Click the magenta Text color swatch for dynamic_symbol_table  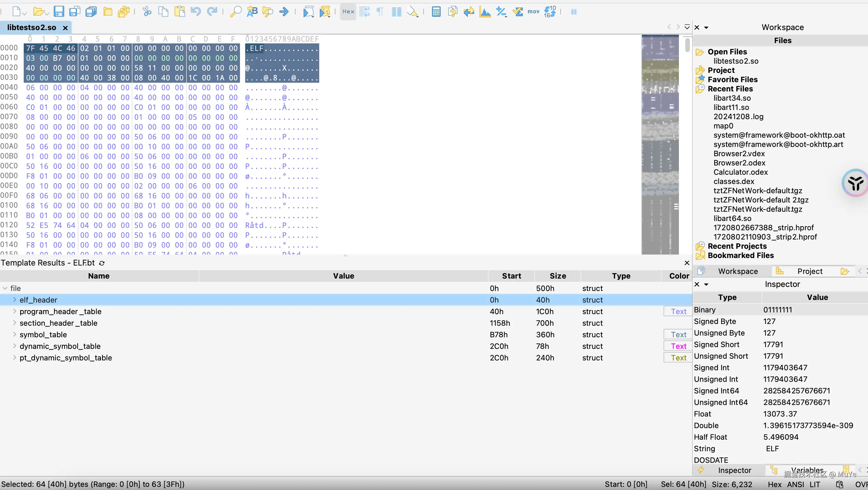pos(678,346)
